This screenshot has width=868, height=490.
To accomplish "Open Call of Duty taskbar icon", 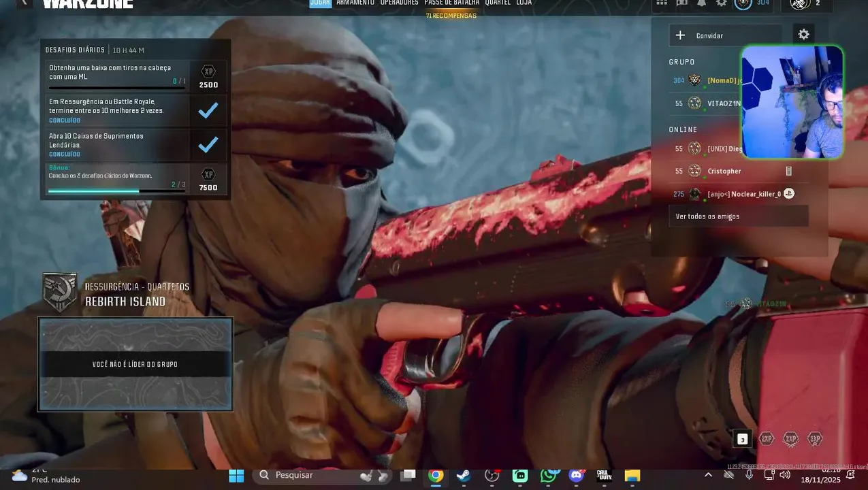I will pos(604,476).
